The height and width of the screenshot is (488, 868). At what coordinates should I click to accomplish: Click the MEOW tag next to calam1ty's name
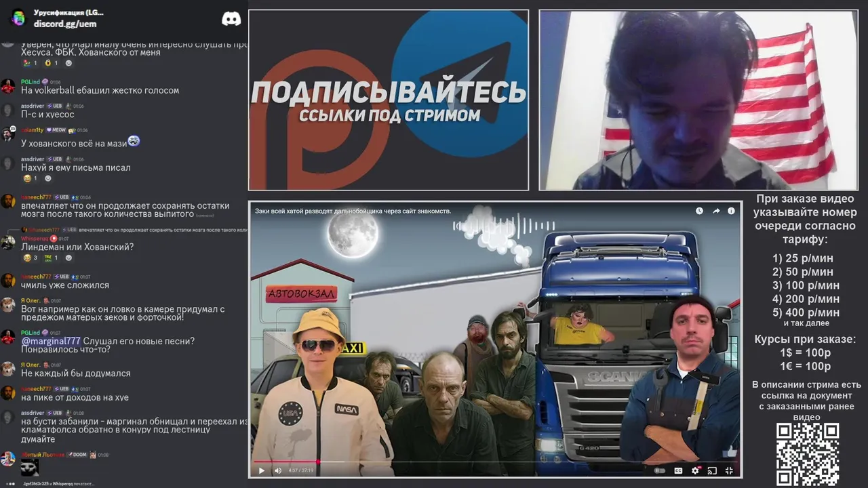pyautogui.click(x=56, y=129)
